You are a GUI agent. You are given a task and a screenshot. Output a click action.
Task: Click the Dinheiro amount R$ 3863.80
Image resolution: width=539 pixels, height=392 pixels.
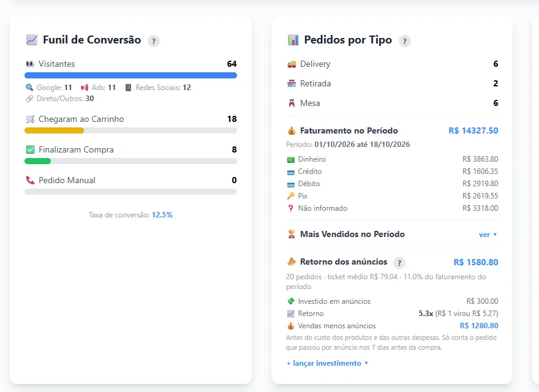click(x=480, y=159)
